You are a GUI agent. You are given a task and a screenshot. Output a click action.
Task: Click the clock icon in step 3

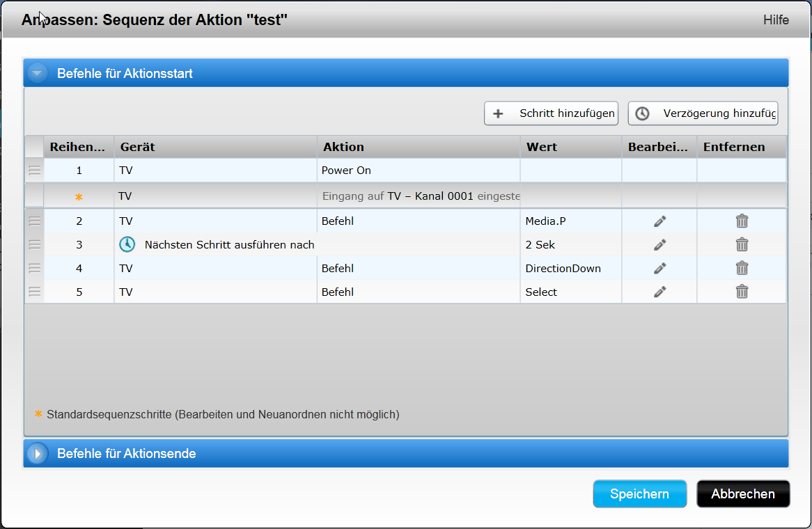click(x=127, y=244)
